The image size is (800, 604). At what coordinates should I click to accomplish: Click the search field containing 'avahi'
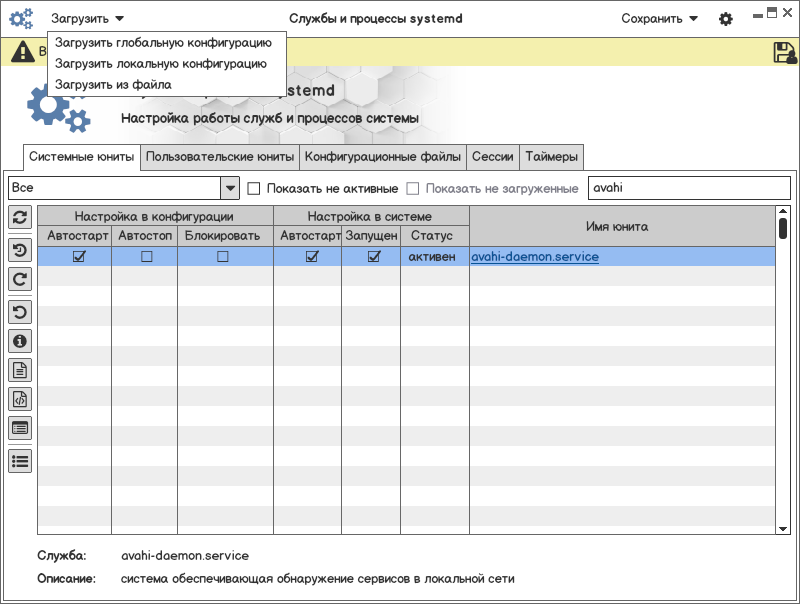coord(688,188)
